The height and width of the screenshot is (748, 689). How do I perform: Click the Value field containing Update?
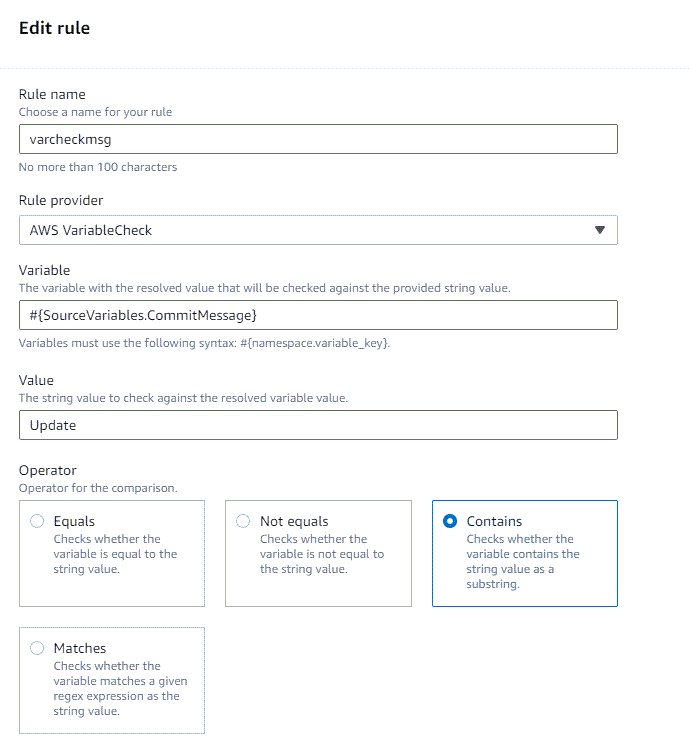pos(318,425)
